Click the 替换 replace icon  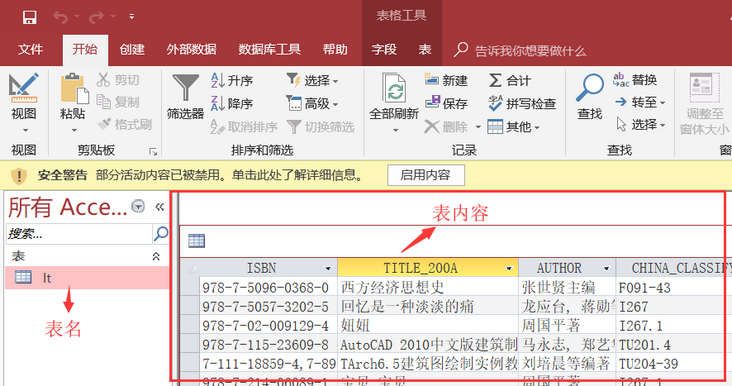coord(621,80)
